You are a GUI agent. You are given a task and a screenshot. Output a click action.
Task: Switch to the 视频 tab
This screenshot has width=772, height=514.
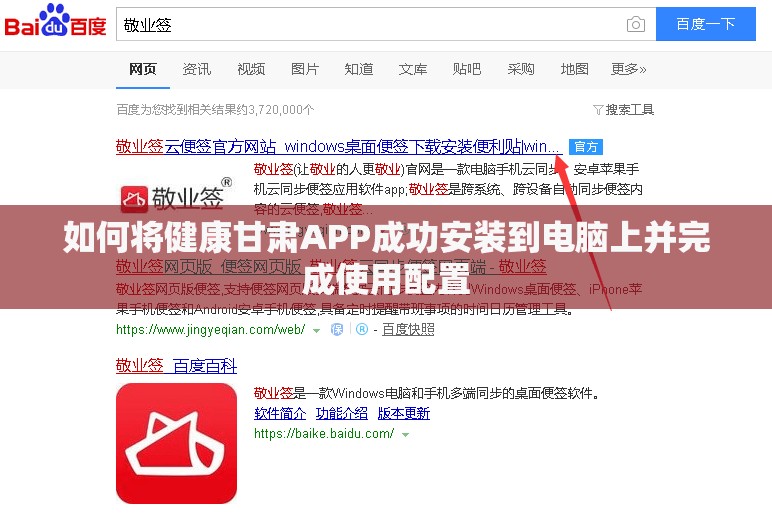[x=251, y=69]
